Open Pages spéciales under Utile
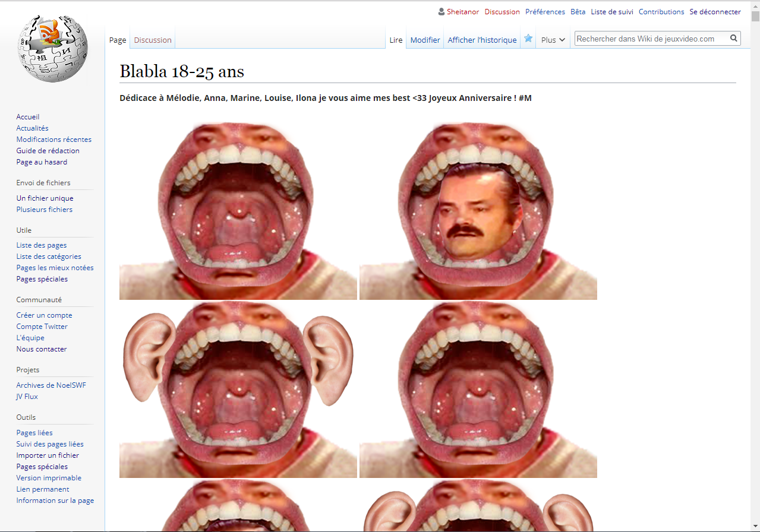 click(x=42, y=279)
